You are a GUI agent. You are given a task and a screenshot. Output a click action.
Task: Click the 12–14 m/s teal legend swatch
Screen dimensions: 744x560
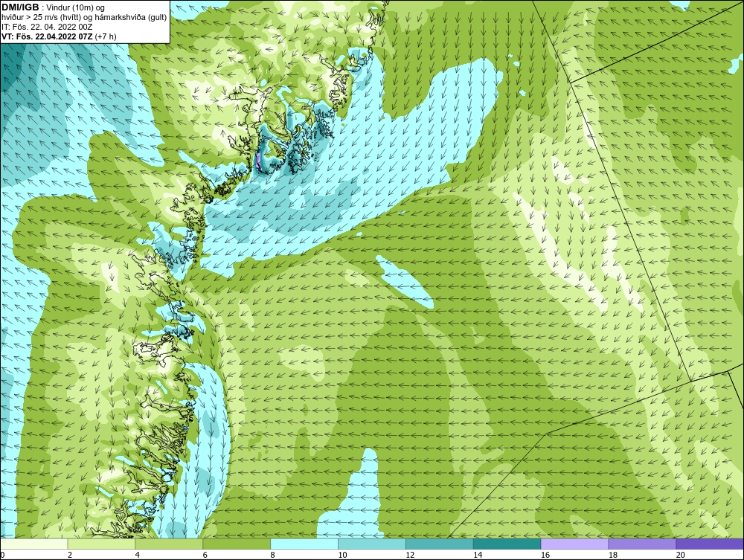click(x=440, y=544)
